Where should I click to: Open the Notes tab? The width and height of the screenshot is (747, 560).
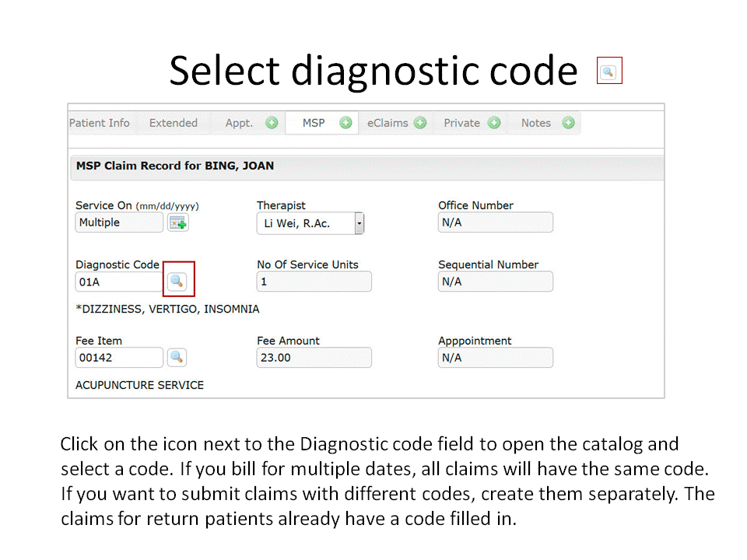pos(535,123)
